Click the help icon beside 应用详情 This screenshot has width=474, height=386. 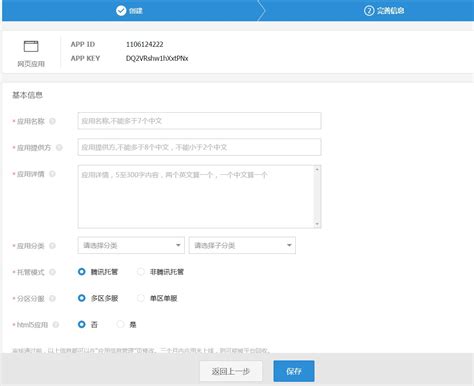[52, 174]
